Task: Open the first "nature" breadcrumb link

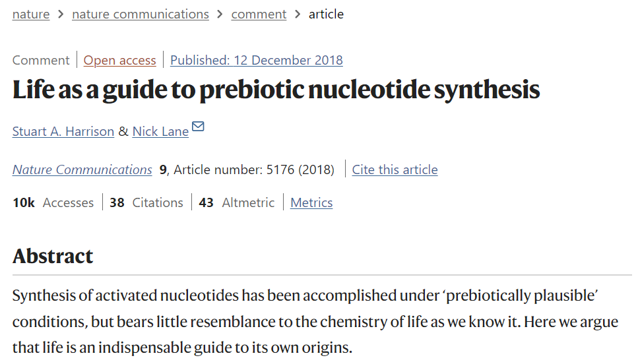Action: point(31,14)
